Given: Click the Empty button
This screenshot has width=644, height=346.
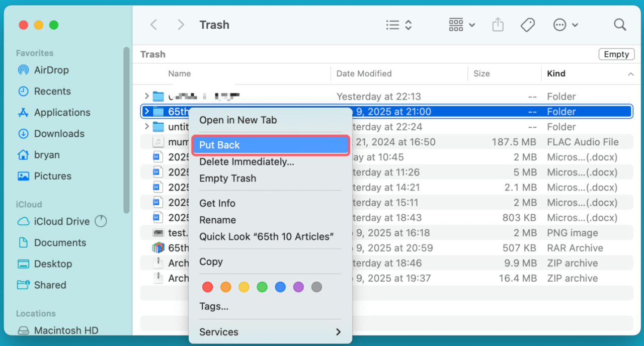Looking at the screenshot, I should point(616,54).
